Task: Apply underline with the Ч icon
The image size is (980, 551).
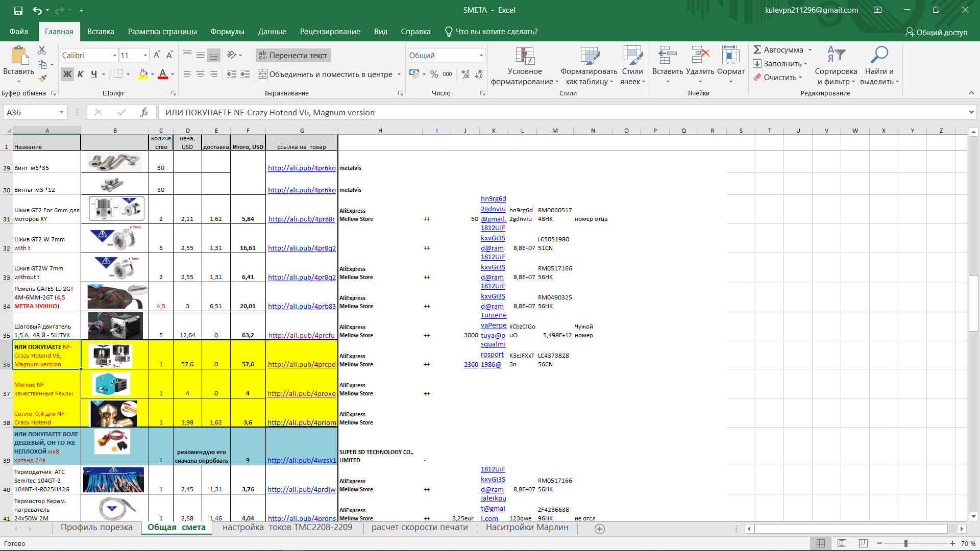Action: (x=93, y=74)
